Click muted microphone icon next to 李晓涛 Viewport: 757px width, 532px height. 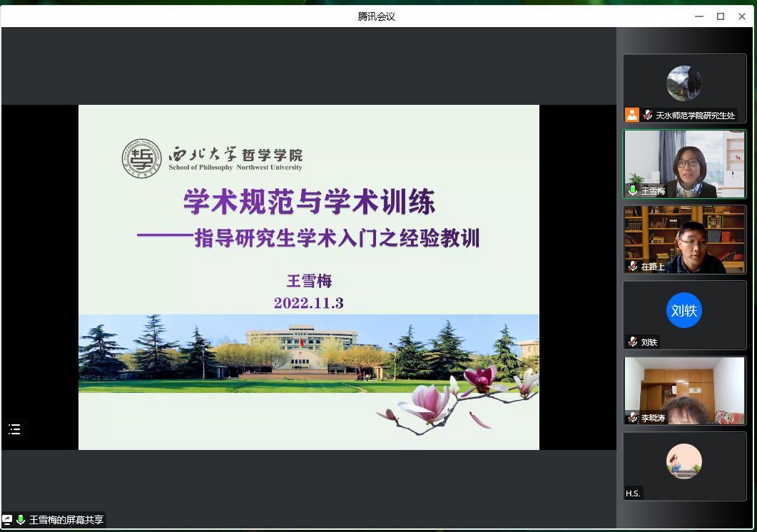coord(632,417)
